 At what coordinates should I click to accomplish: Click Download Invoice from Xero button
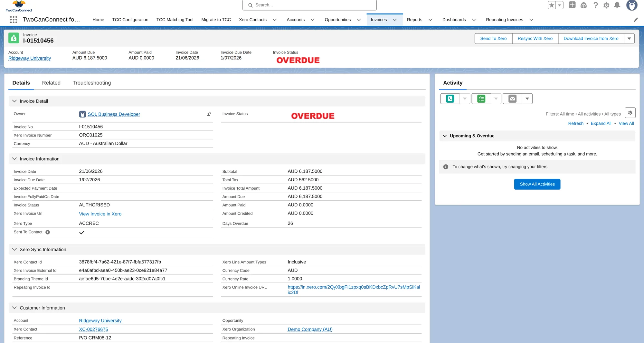click(591, 38)
